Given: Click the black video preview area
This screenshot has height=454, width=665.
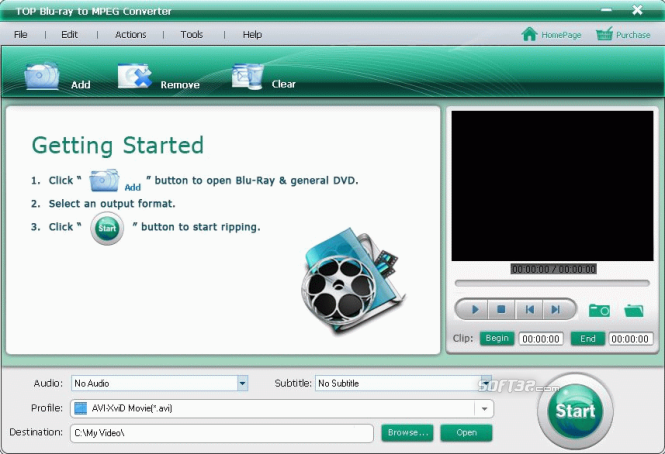Looking at the screenshot, I should coord(552,186).
